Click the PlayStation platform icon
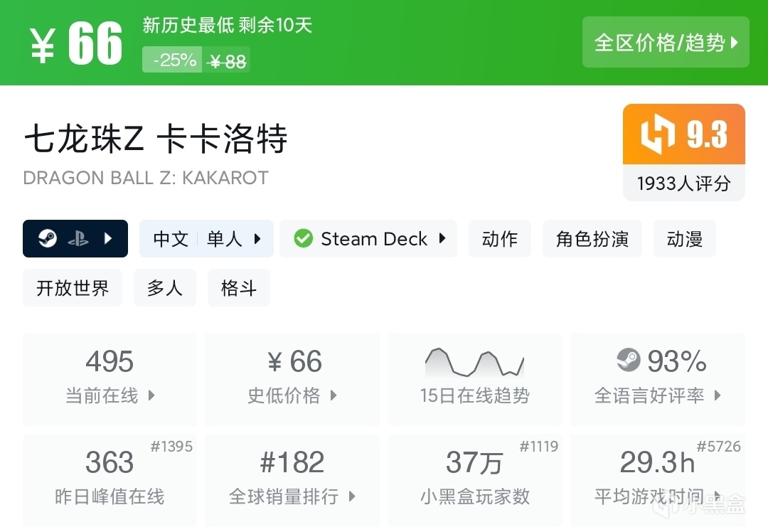Screen dimensions: 768x532 [x=78, y=239]
